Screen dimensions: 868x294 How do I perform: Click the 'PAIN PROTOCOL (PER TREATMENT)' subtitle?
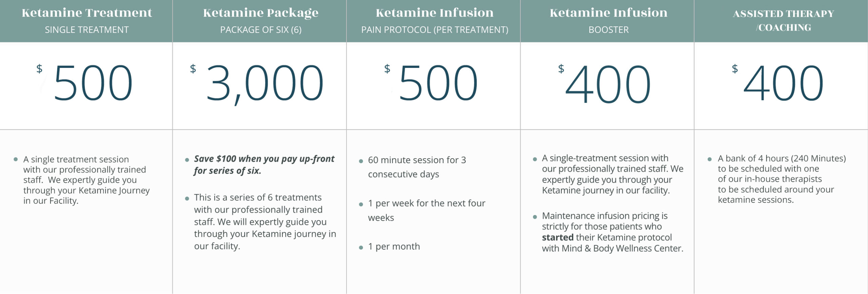coord(435,30)
